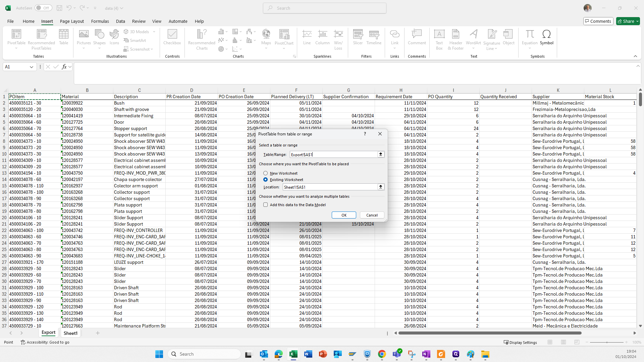Screen dimensions: 644x362
Task: Open the Equation dropdown
Action: coord(530,48)
